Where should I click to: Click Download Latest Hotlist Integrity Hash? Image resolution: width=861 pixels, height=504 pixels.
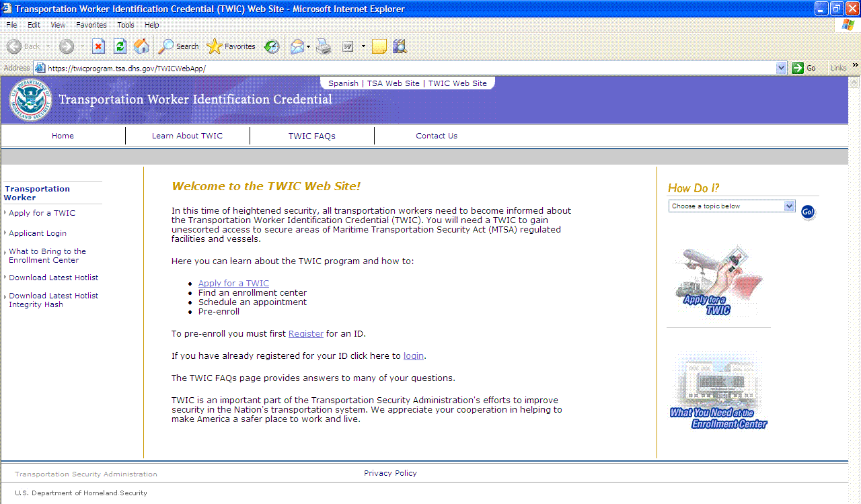pyautogui.click(x=54, y=300)
